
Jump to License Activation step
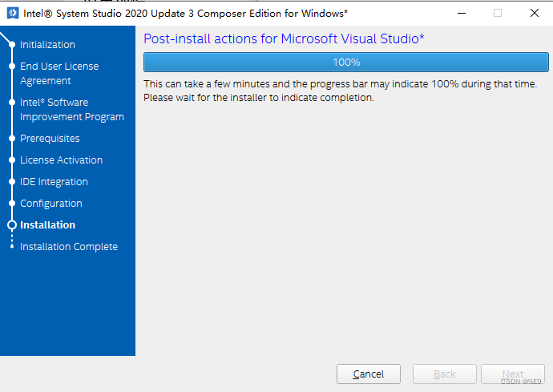[61, 160]
